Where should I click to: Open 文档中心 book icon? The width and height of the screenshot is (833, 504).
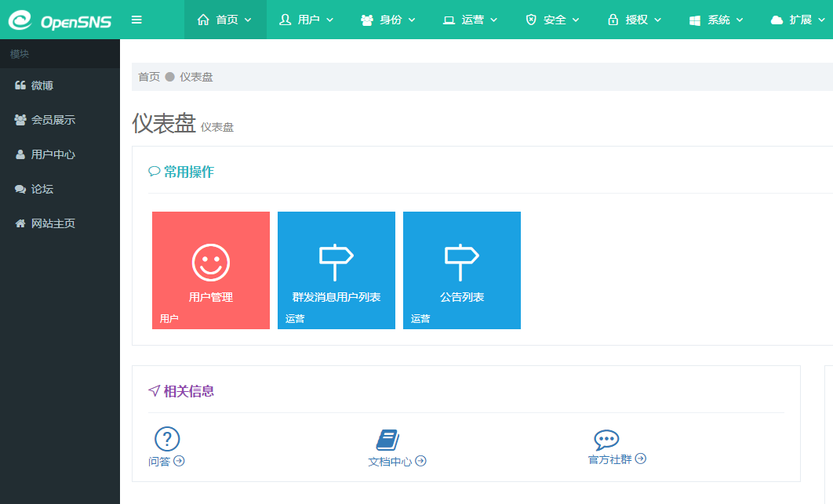(388, 440)
